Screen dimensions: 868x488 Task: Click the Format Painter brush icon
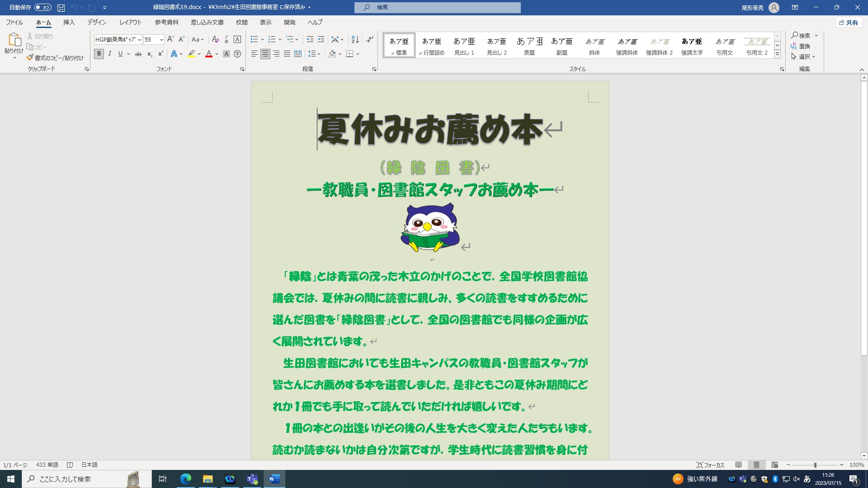(30, 57)
